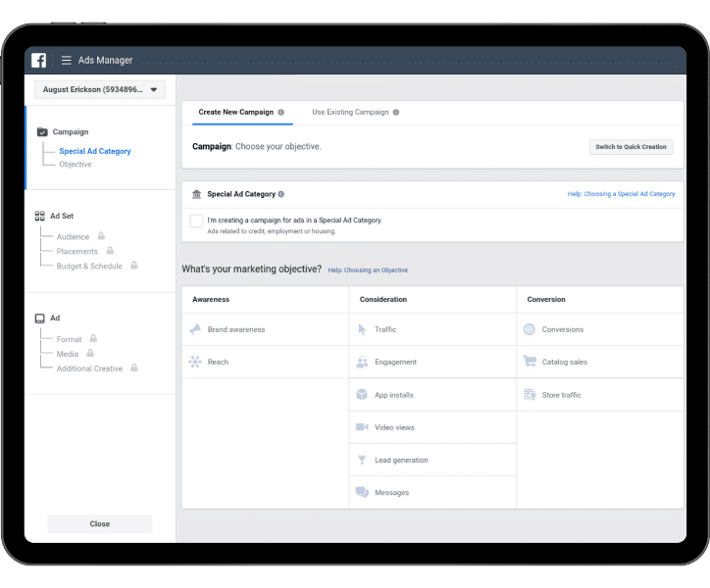Click Budget & Schedule in sidebar
Image resolution: width=710 pixels, height=588 pixels.
89,267
